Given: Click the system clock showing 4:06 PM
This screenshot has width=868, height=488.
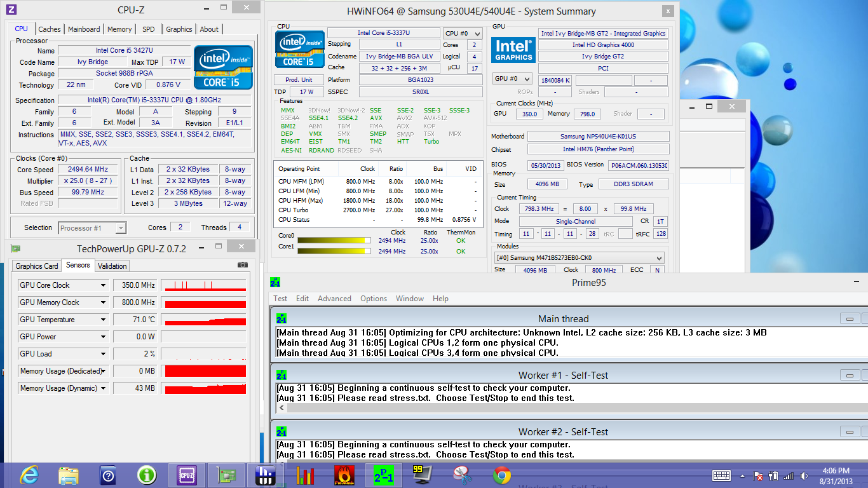Looking at the screenshot, I should tap(835, 471).
